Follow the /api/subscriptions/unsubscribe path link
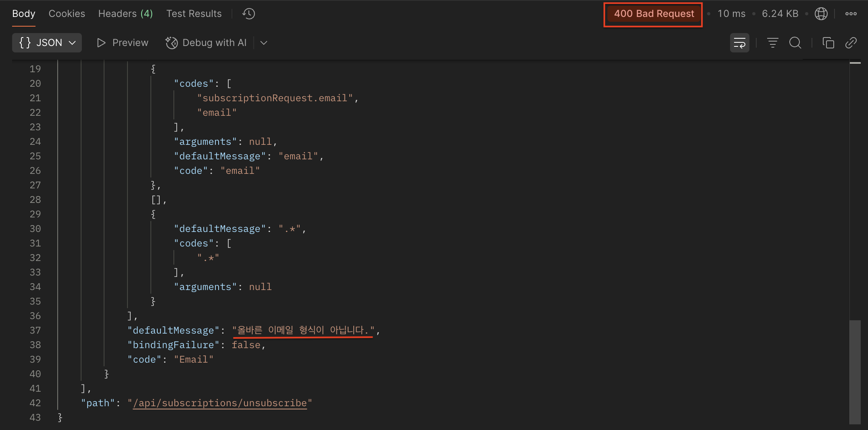The image size is (868, 430). (220, 403)
